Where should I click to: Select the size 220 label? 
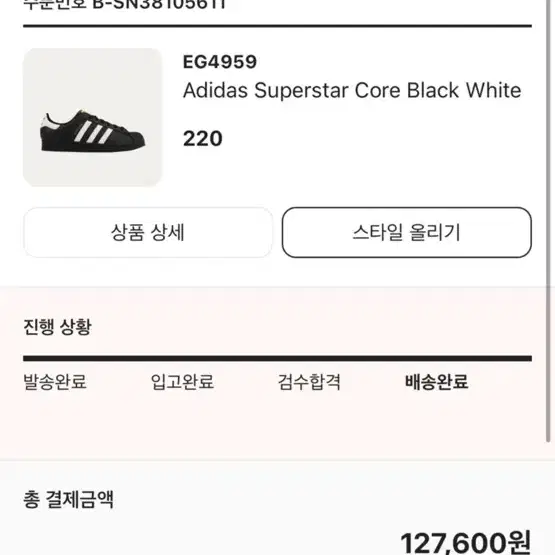point(203,138)
